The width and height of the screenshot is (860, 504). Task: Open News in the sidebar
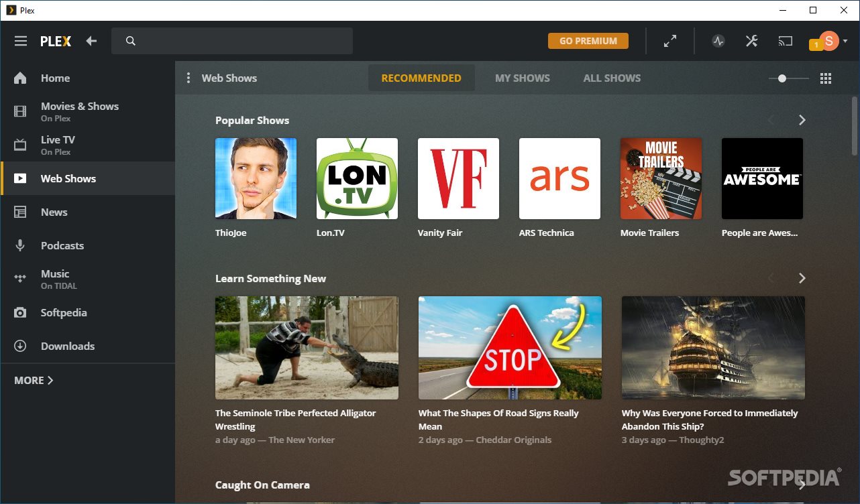(x=88, y=212)
